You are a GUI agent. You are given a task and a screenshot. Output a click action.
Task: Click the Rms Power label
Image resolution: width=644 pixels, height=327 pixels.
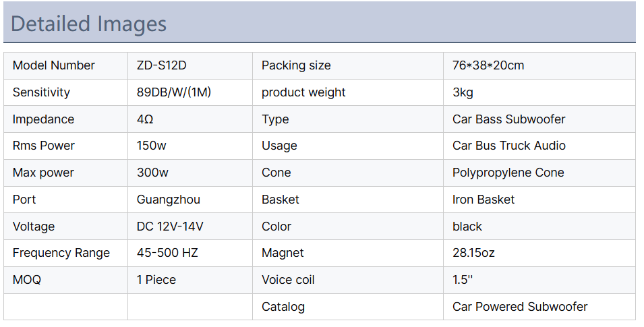[44, 146]
